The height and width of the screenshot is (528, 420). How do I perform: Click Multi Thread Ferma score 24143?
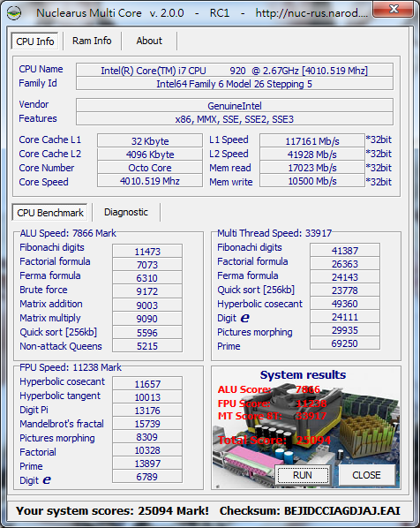pos(345,276)
